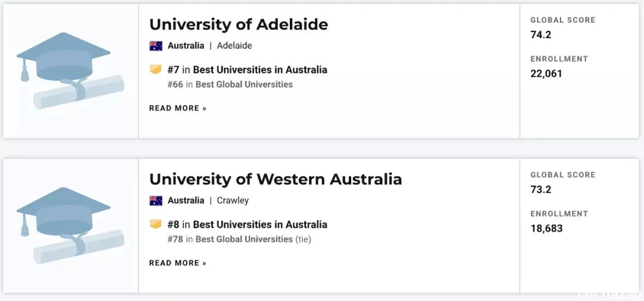Viewport: 644px width, 301px height.
Task: Click the 73.2 global score value
Action: [x=541, y=190]
